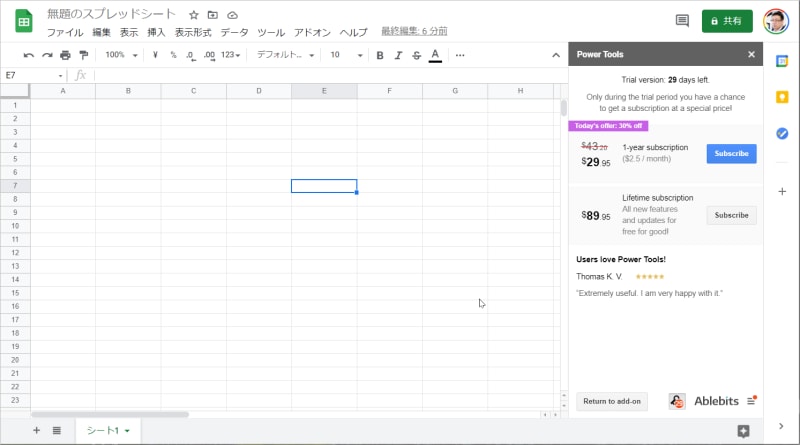This screenshot has height=445, width=800.
Task: Toggle italic formatting
Action: coord(398,55)
